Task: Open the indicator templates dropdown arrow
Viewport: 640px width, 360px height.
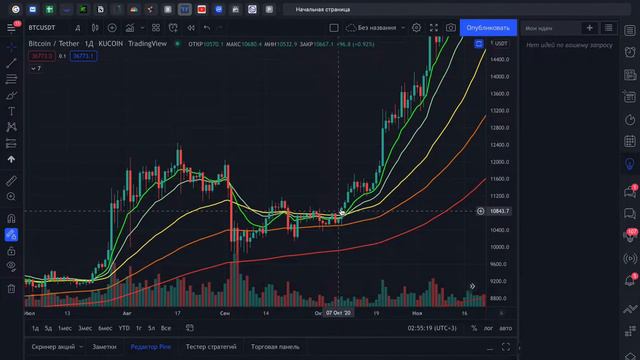Action: (x=142, y=28)
